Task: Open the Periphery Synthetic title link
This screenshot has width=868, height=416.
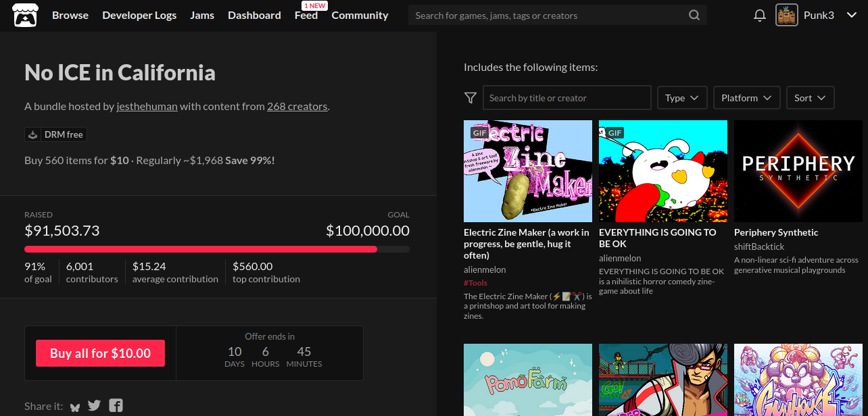Action: coord(776,232)
